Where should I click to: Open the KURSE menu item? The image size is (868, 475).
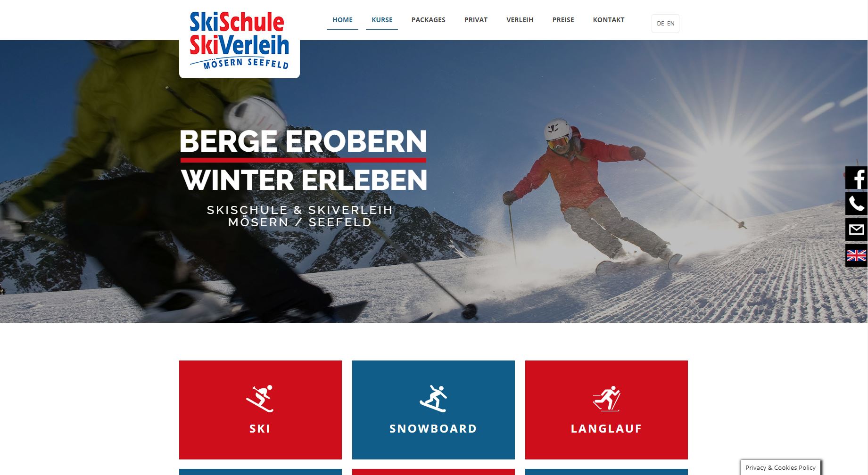pos(382,20)
